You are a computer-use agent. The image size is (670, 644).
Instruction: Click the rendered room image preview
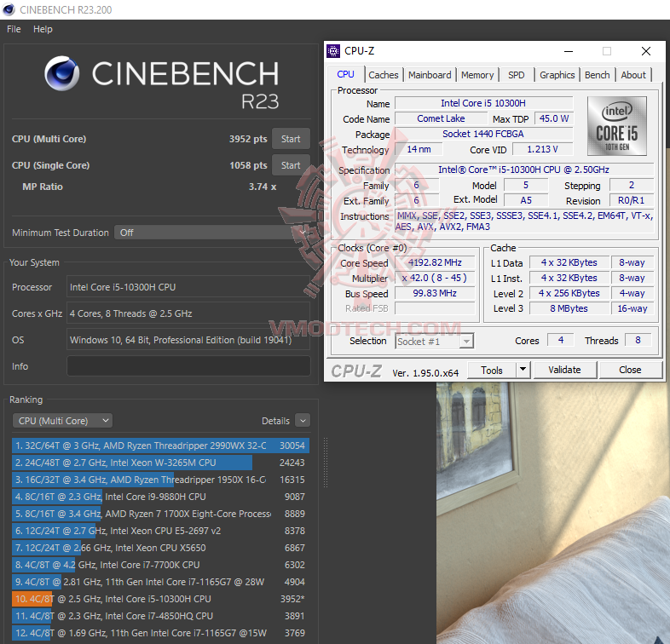tap(553, 513)
